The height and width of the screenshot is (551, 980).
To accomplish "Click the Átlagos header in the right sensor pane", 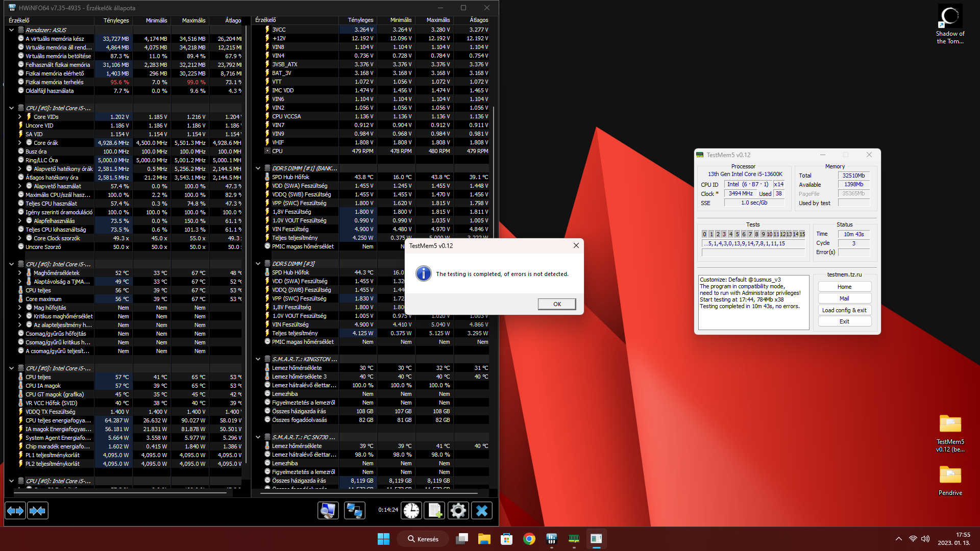I will (472, 20).
